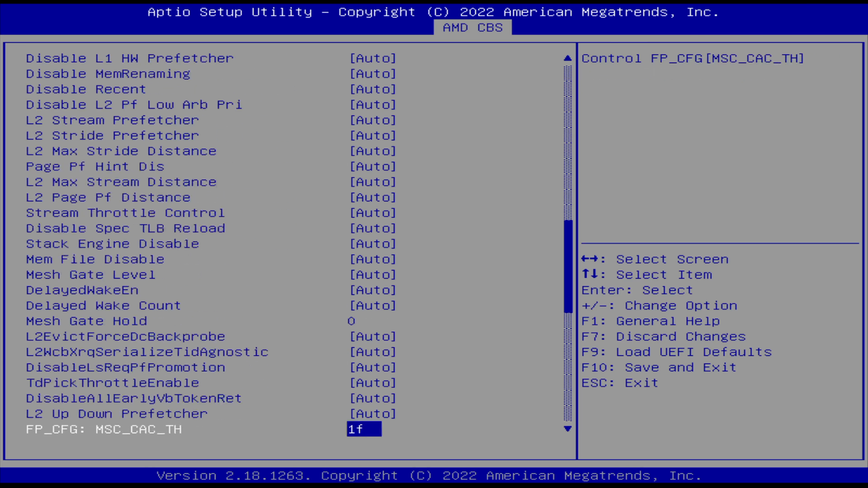
Task: Click the Control FP_CFG[MSC_CAC_TH] help text
Action: [x=693, y=59]
